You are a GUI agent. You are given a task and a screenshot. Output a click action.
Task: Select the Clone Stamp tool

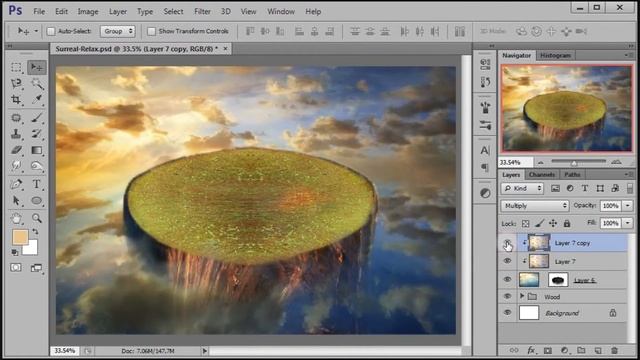16,134
